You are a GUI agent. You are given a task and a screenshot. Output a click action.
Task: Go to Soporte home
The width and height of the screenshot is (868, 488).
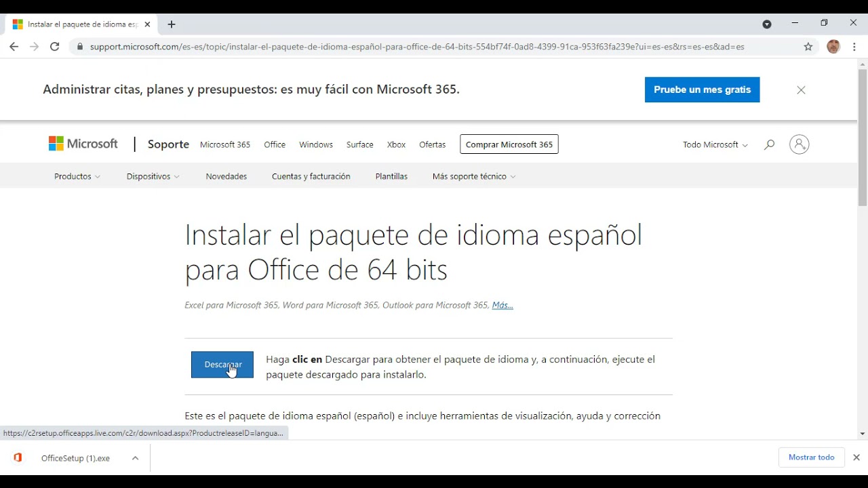pyautogui.click(x=168, y=144)
